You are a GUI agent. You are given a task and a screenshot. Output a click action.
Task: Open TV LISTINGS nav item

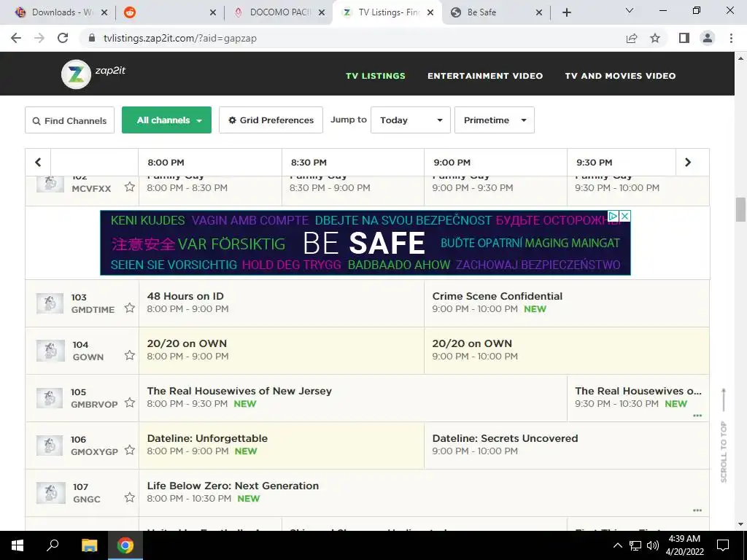376,76
